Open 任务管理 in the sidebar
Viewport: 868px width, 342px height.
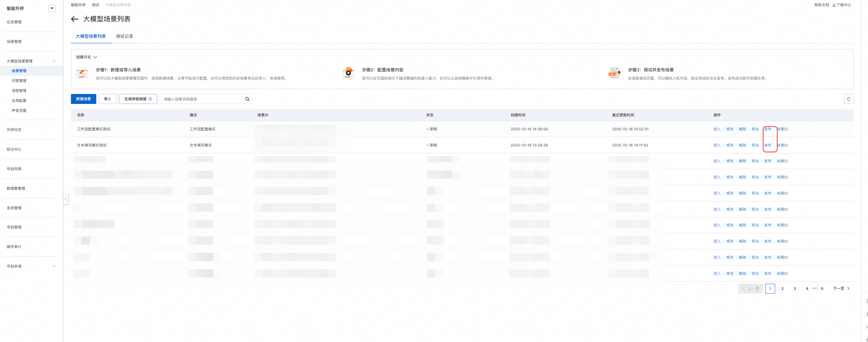[x=14, y=22]
